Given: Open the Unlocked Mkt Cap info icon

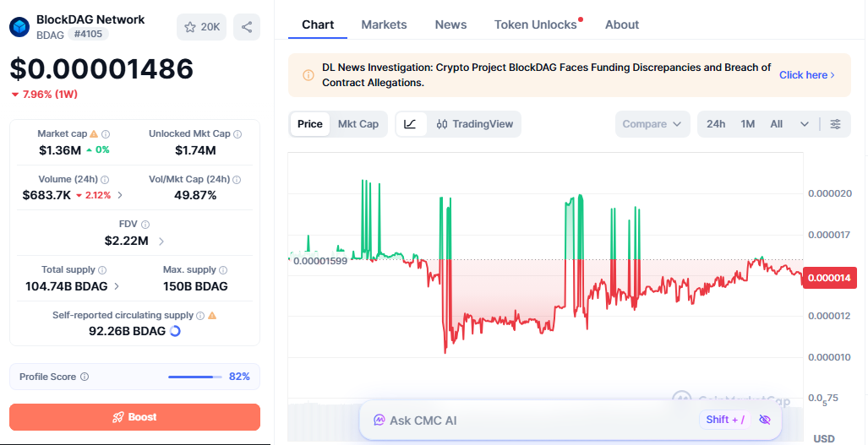Looking at the screenshot, I should [237, 133].
